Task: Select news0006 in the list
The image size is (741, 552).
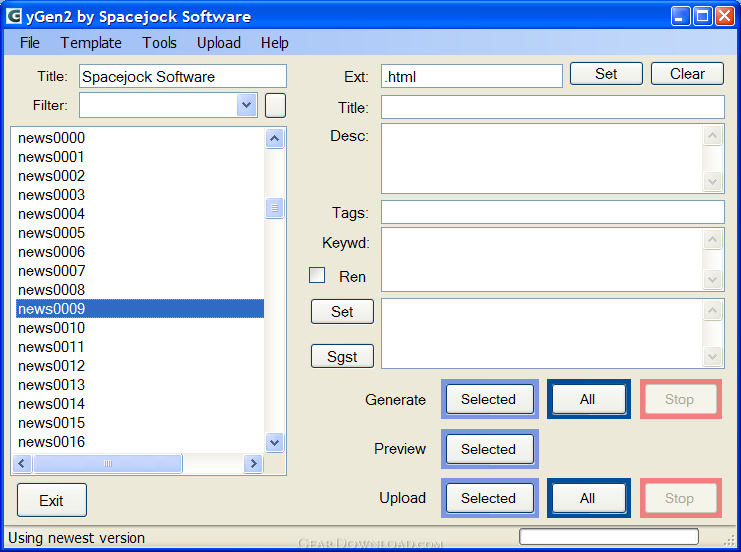Action: (140, 252)
